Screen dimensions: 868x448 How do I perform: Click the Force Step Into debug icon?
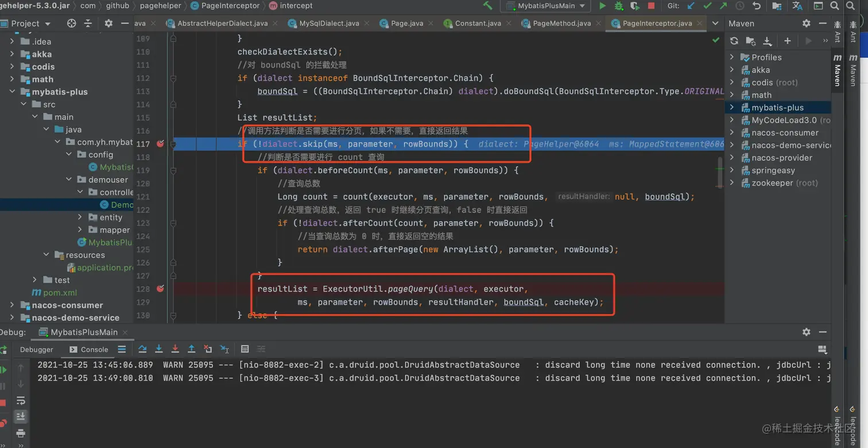tap(175, 349)
